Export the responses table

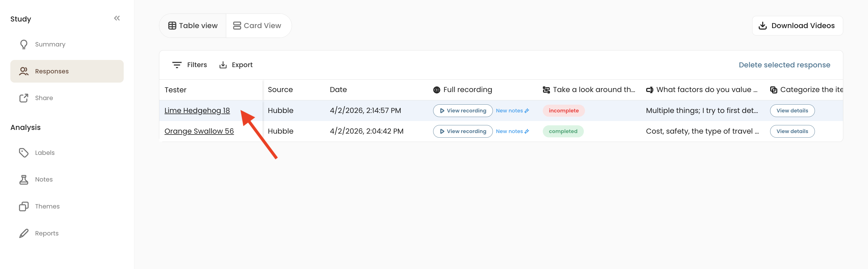(236, 65)
